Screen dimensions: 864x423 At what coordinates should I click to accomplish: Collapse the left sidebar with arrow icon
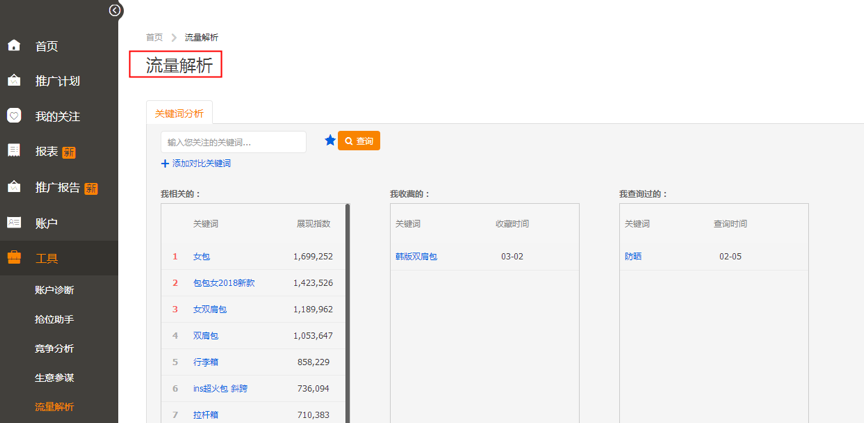pyautogui.click(x=115, y=10)
